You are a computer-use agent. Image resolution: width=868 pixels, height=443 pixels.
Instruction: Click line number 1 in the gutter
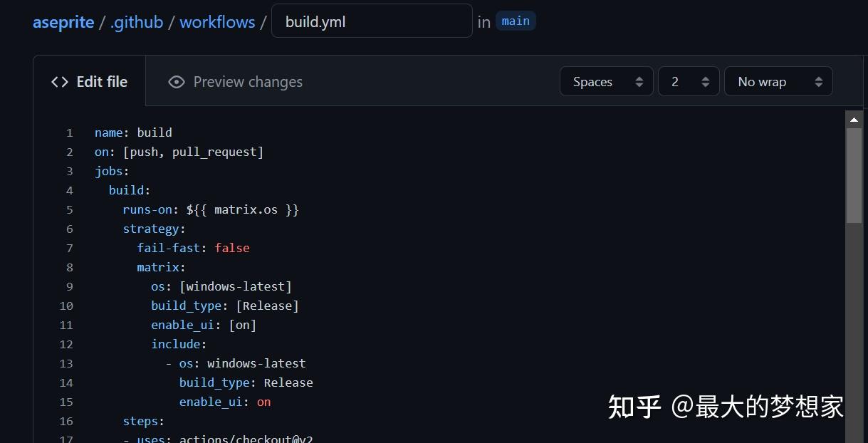pyautogui.click(x=70, y=132)
